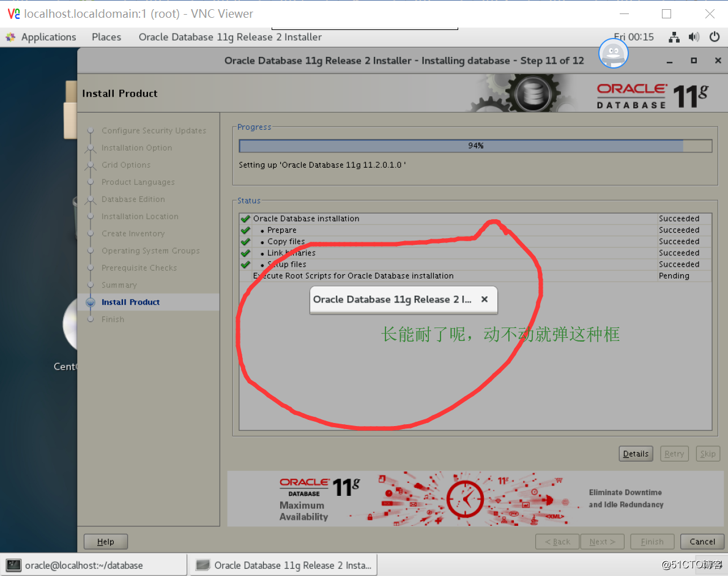The image size is (728, 576).
Task: Click the Install Product step bullet icon
Action: (91, 302)
